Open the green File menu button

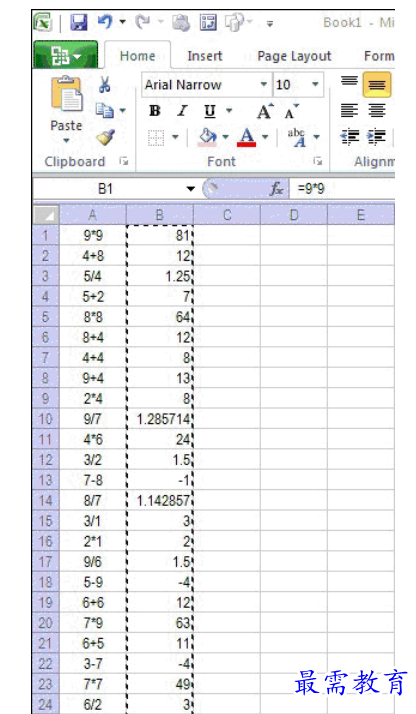tap(66, 55)
